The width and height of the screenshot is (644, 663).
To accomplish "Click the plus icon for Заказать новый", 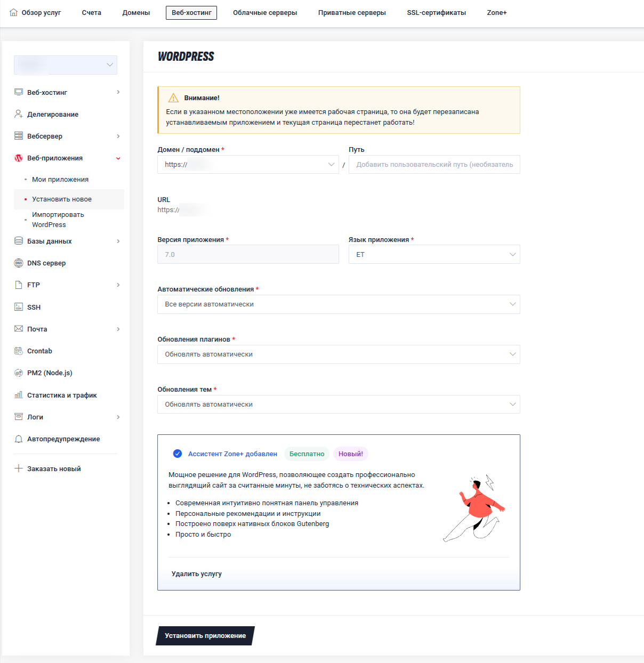I will pyautogui.click(x=19, y=468).
